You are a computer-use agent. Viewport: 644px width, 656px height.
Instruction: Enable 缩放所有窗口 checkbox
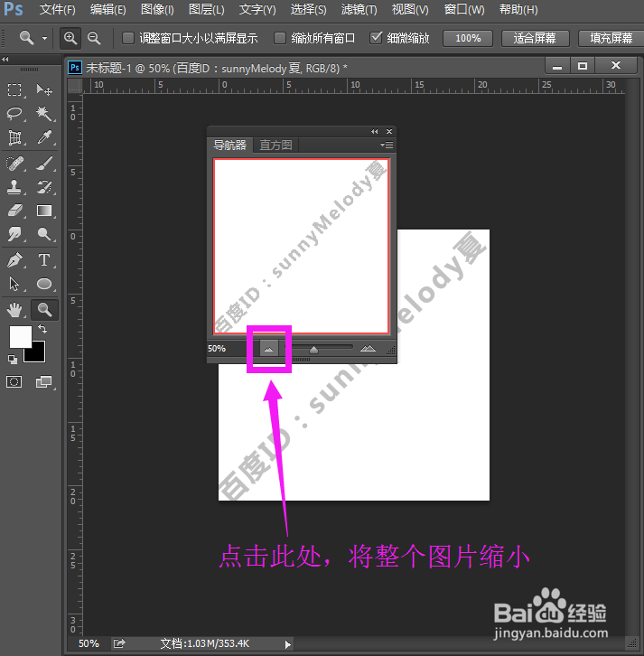click(280, 39)
